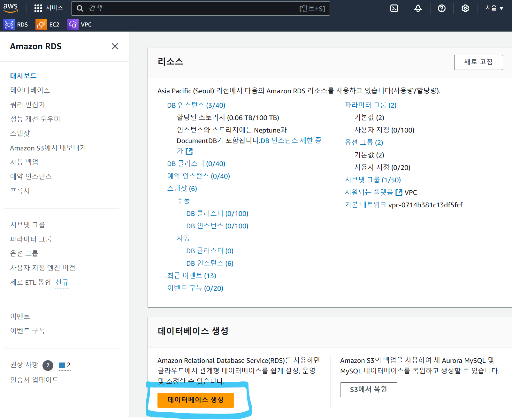Open 자동 백업 in the sidebar
Screen dimensions: 512x420
click(24, 162)
